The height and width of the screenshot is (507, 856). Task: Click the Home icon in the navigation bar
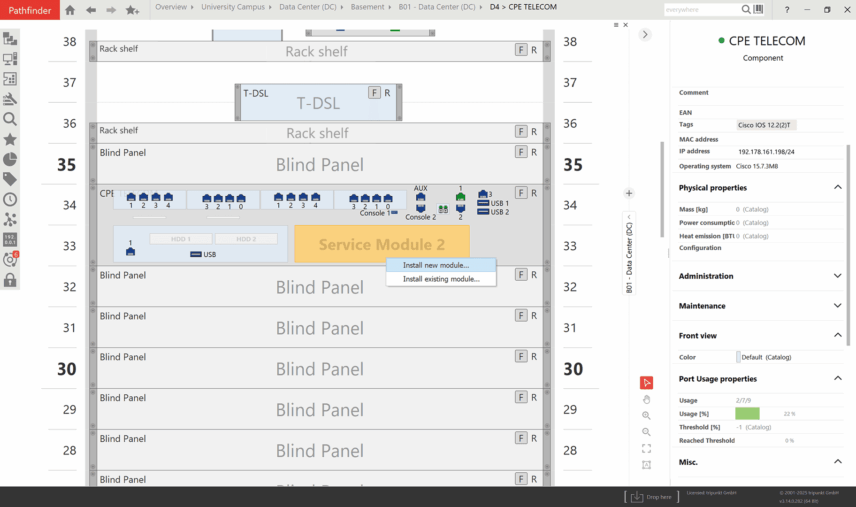[x=70, y=10]
